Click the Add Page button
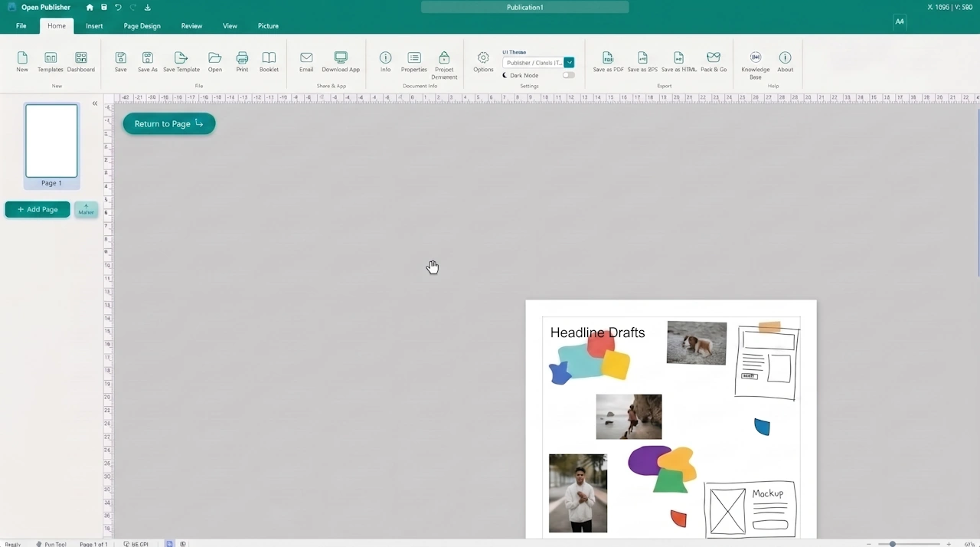980x547 pixels. click(x=38, y=209)
